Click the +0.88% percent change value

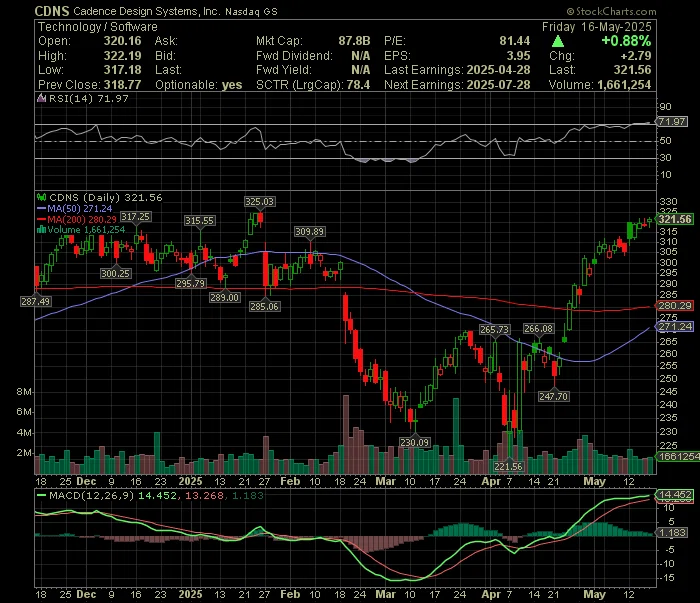click(x=626, y=41)
